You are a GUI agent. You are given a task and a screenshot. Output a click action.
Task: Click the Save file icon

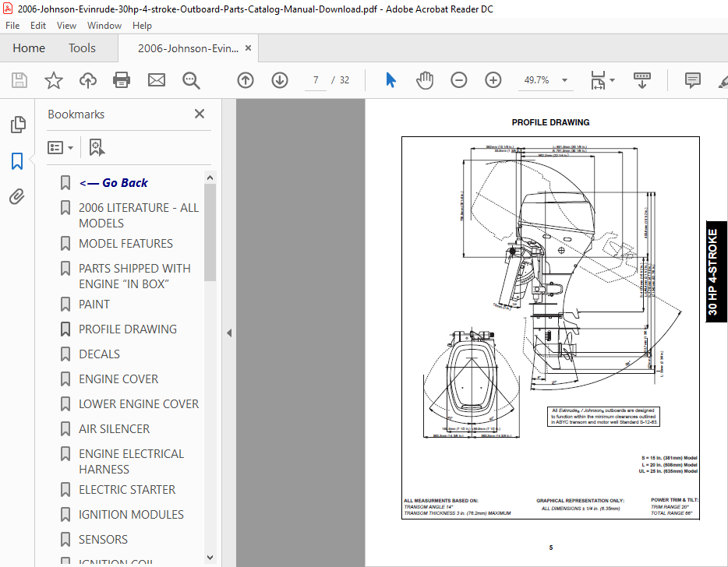pyautogui.click(x=19, y=80)
